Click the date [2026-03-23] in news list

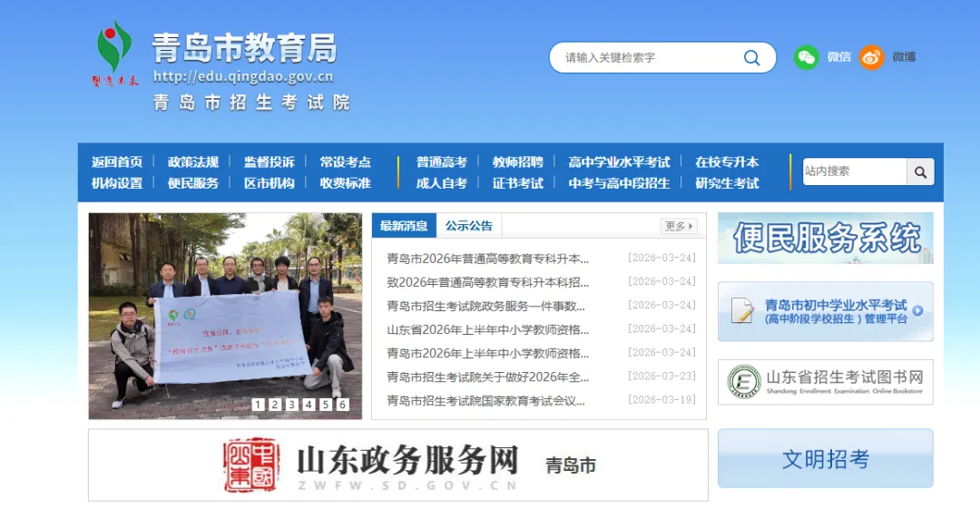[x=661, y=376]
